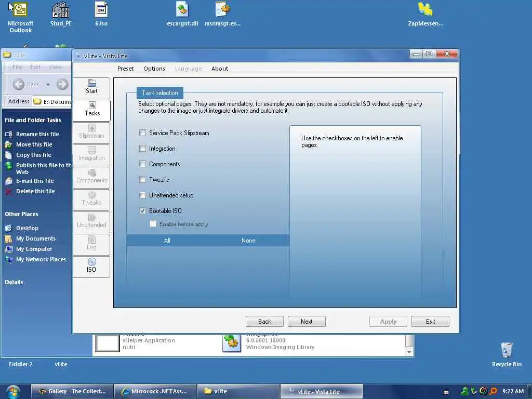This screenshot has height=399, width=532.
Task: Select the 6.iso desktop file
Action: coord(101,14)
